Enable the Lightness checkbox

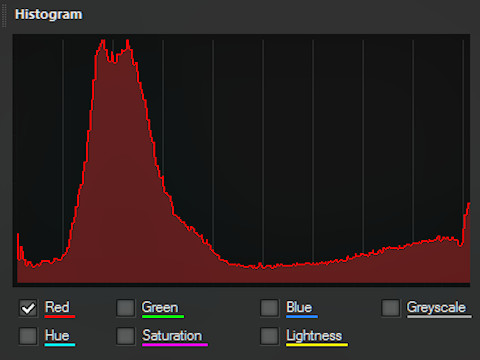point(269,336)
